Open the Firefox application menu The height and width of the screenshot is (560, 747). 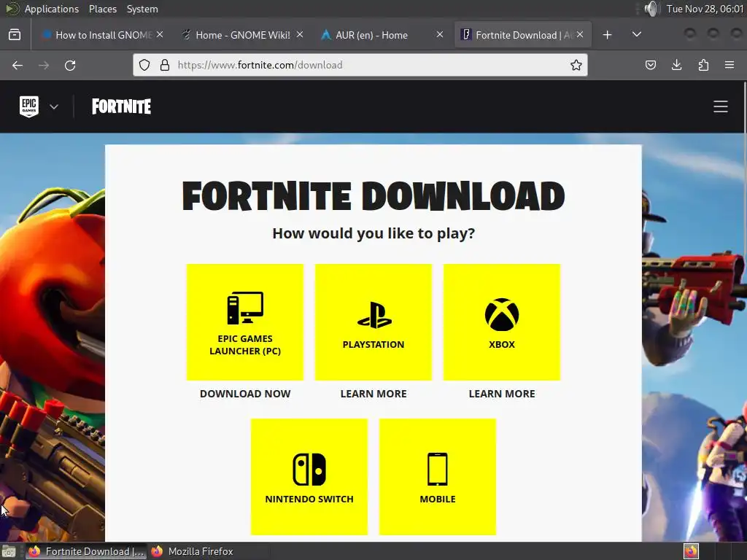(729, 65)
